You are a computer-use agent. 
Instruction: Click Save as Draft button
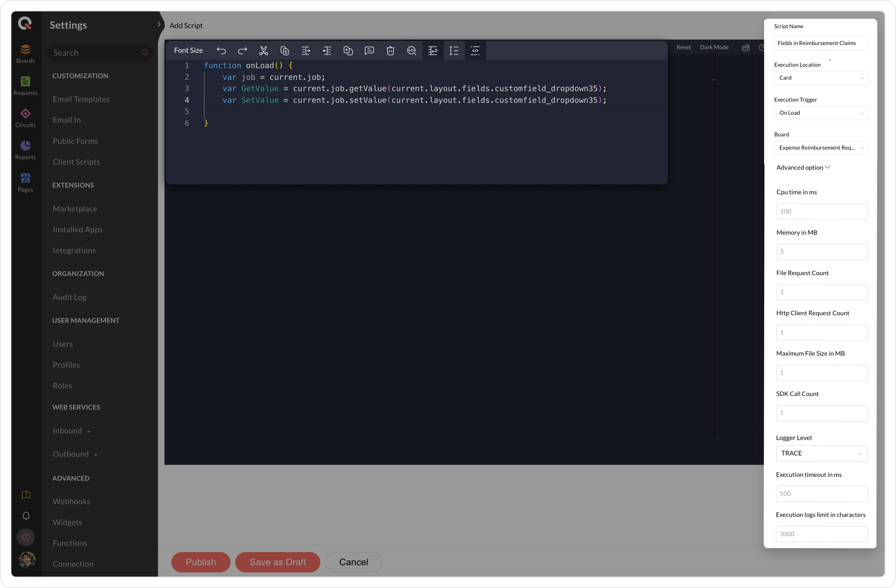278,562
